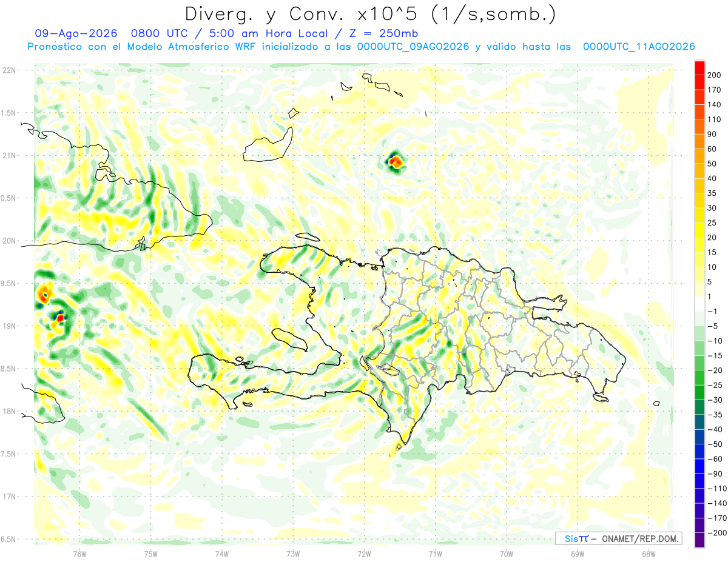Click the colorbar label '35'
Viewport: 728px width, 562px height.
(712, 193)
